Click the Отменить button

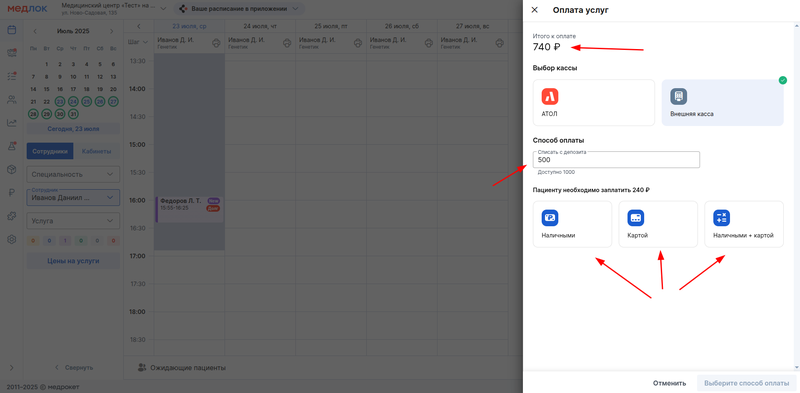pyautogui.click(x=669, y=383)
